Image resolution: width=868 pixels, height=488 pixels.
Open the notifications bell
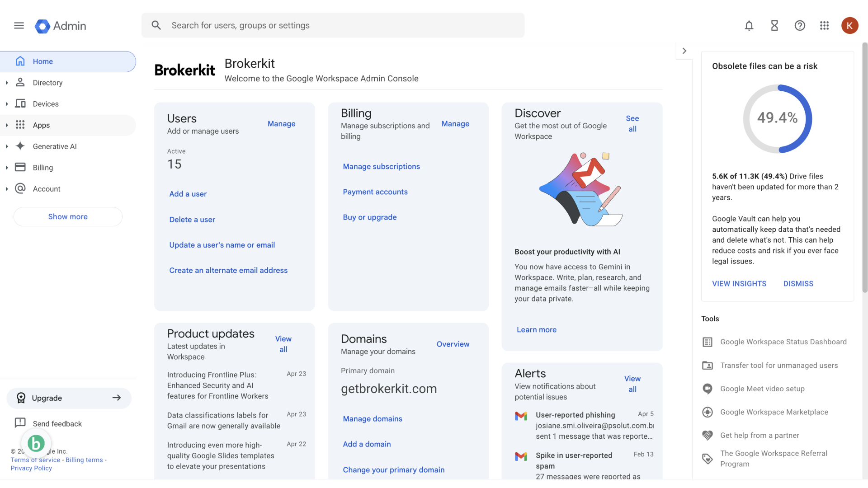pos(749,26)
